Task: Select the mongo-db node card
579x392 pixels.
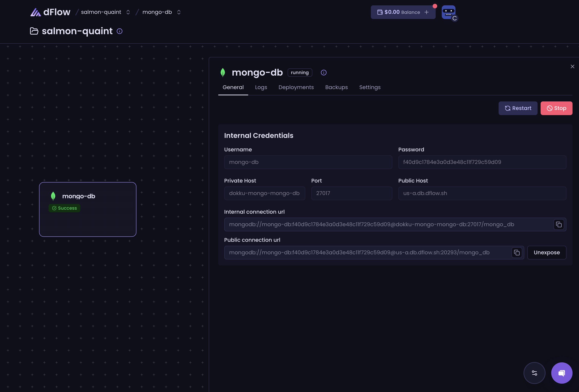Action: pyautogui.click(x=88, y=209)
